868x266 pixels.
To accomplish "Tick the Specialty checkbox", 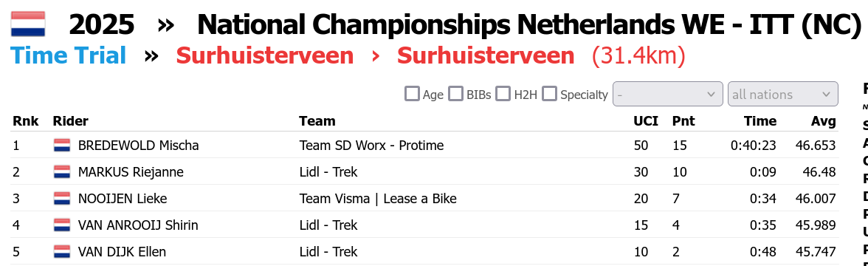I will (549, 94).
